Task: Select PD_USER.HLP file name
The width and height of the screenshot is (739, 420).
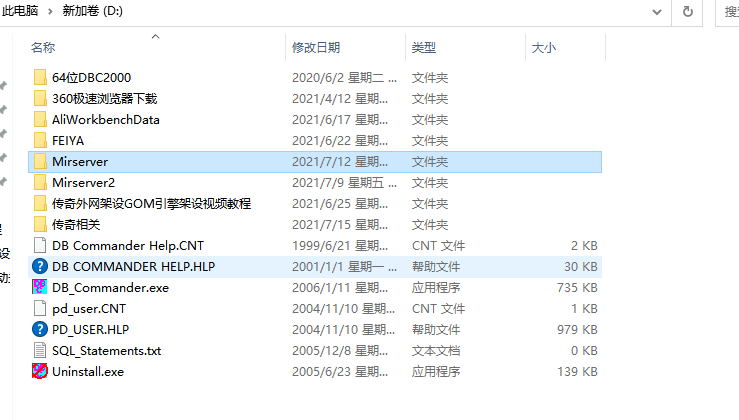Action: [x=90, y=329]
